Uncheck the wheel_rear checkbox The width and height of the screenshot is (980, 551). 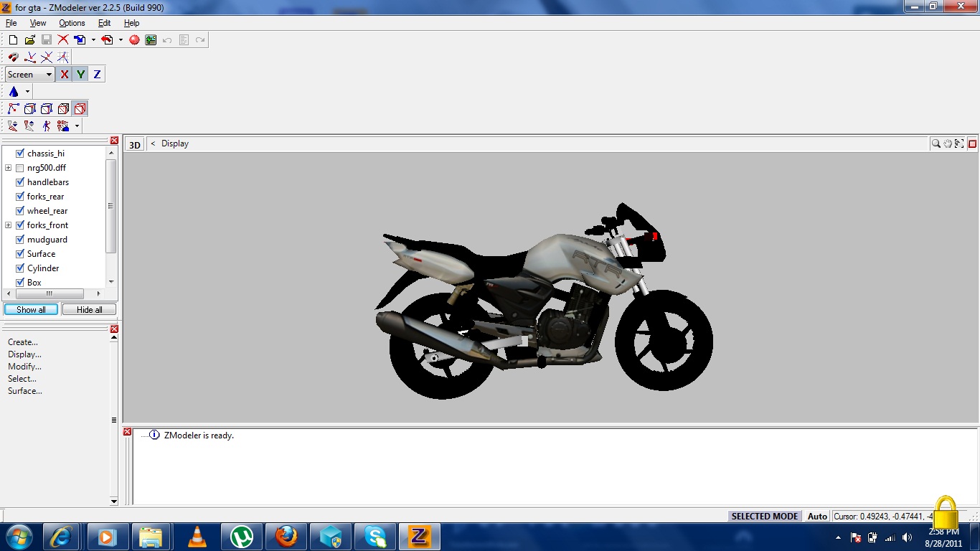pos(19,210)
